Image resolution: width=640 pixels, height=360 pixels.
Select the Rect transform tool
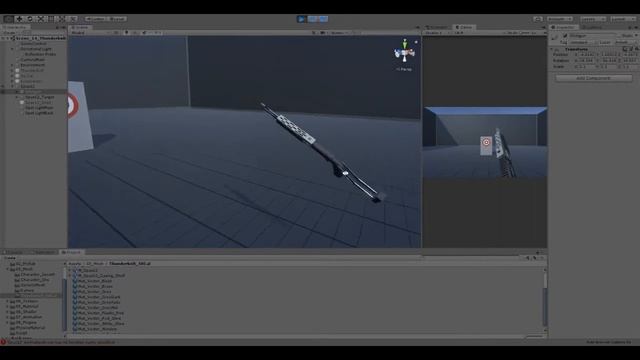pyautogui.click(x=51, y=19)
